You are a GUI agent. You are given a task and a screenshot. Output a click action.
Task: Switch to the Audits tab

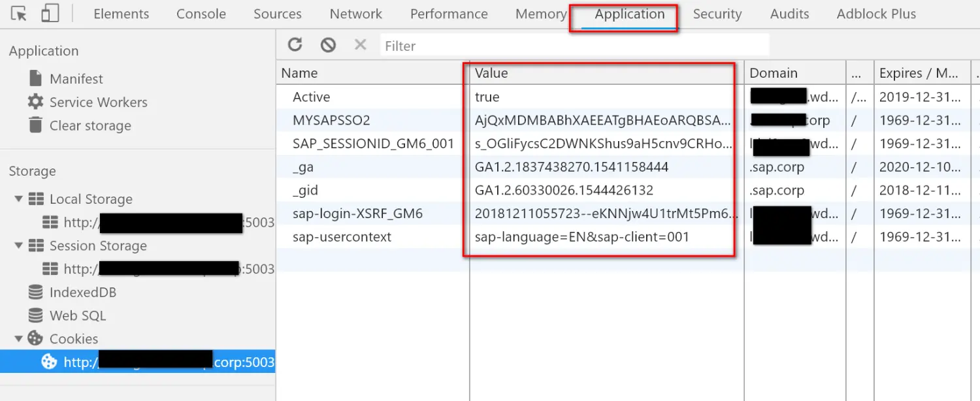click(x=789, y=14)
